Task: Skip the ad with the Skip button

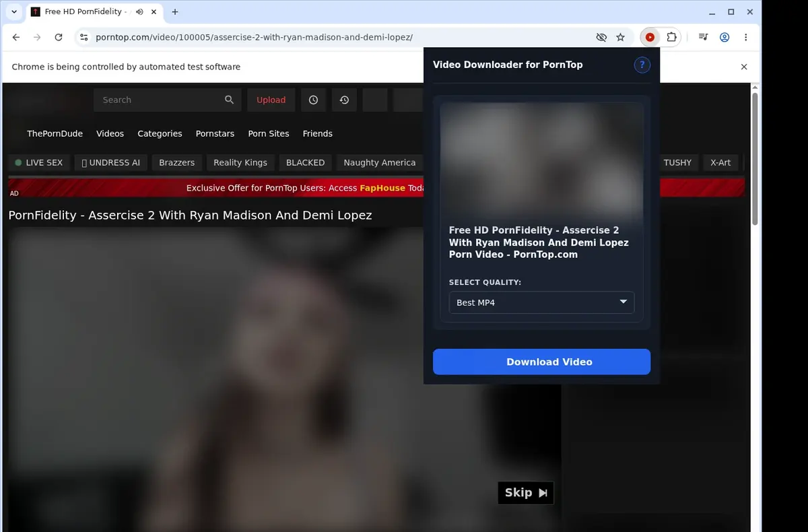Action: [526, 493]
